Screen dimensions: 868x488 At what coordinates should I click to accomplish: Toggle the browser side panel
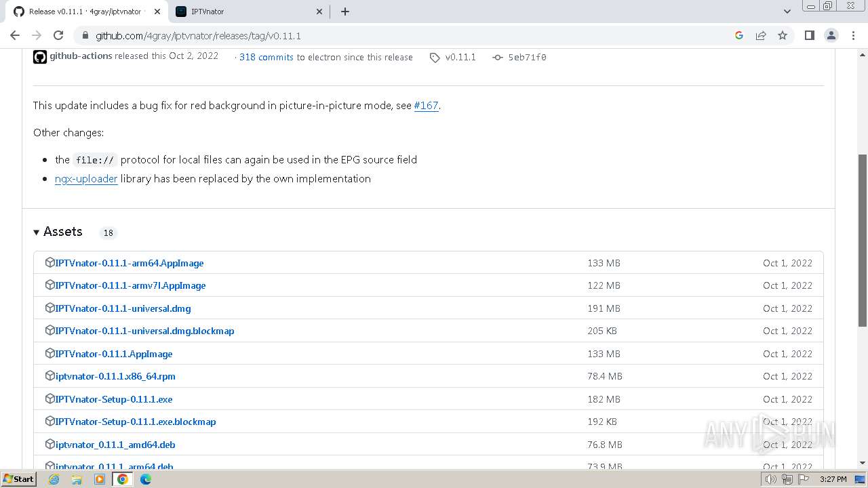coord(809,35)
